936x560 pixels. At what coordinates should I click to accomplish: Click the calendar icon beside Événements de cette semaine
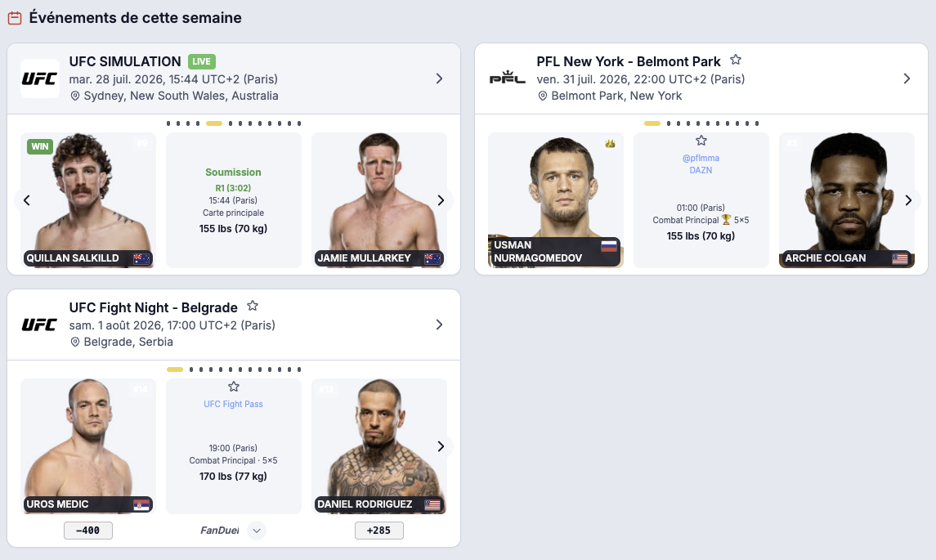pos(15,18)
